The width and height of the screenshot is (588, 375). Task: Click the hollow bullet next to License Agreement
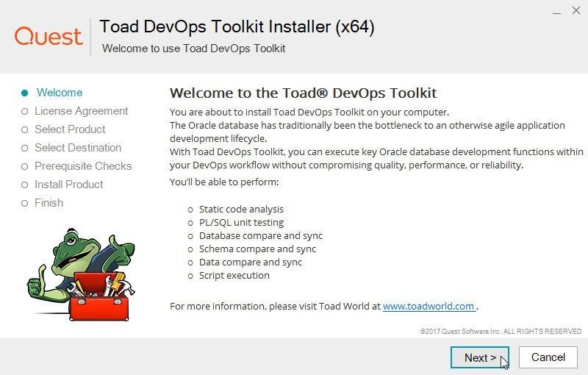click(25, 111)
